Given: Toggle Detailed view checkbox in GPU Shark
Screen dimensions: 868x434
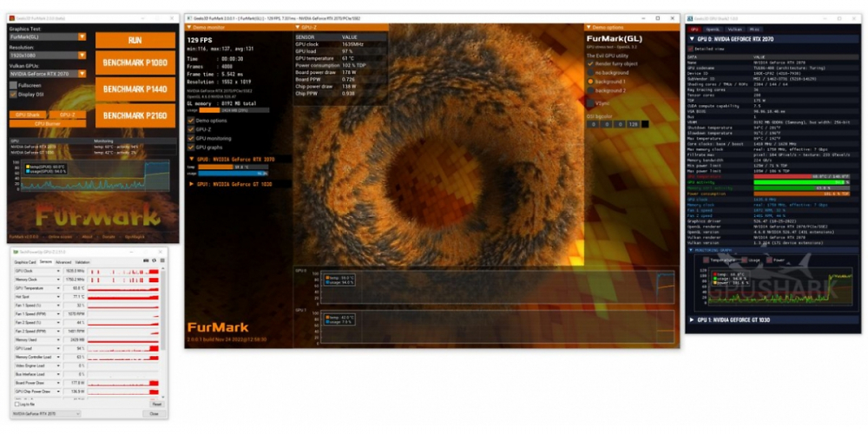Looking at the screenshot, I should (x=690, y=49).
